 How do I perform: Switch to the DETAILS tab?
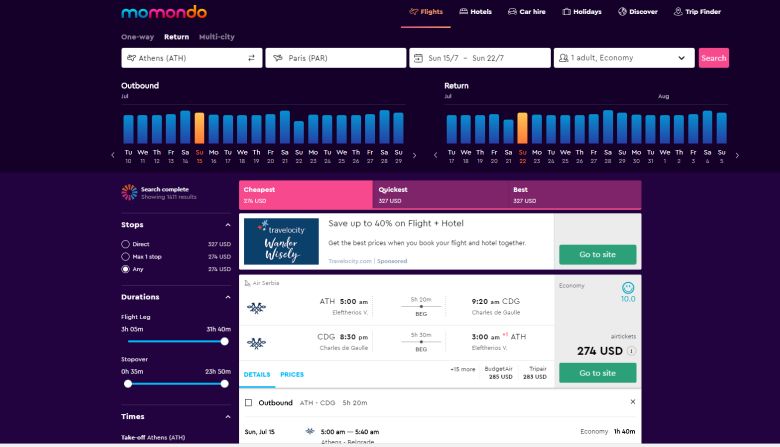pyautogui.click(x=257, y=374)
